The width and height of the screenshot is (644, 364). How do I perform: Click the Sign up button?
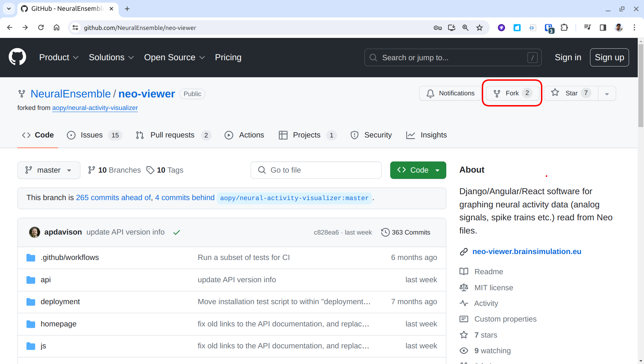[609, 57]
